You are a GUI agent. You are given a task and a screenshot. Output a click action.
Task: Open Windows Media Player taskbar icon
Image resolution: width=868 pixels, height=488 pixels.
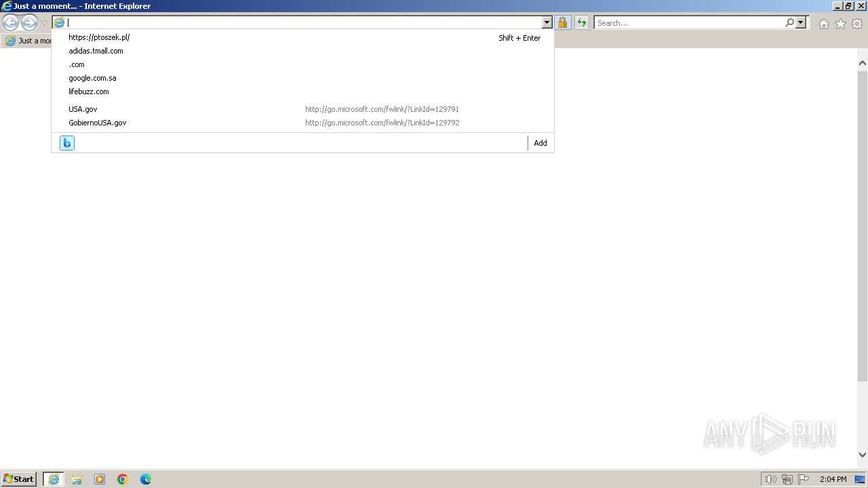(x=100, y=479)
